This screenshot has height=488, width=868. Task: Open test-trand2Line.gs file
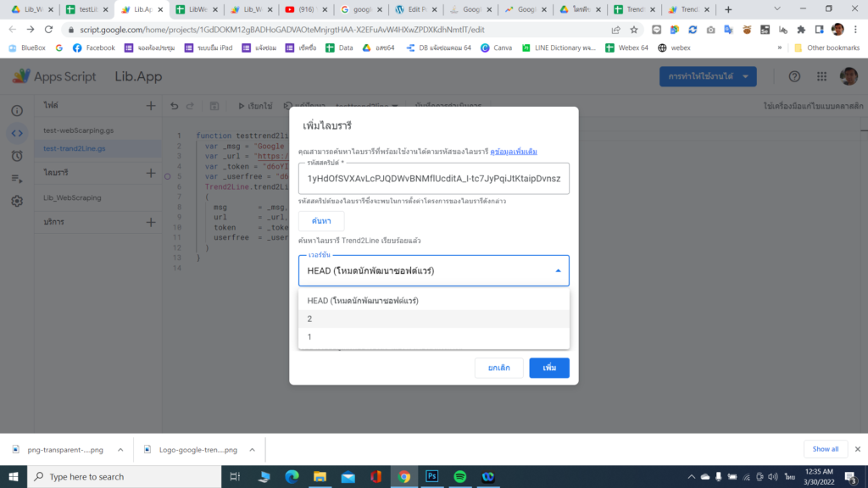point(75,148)
